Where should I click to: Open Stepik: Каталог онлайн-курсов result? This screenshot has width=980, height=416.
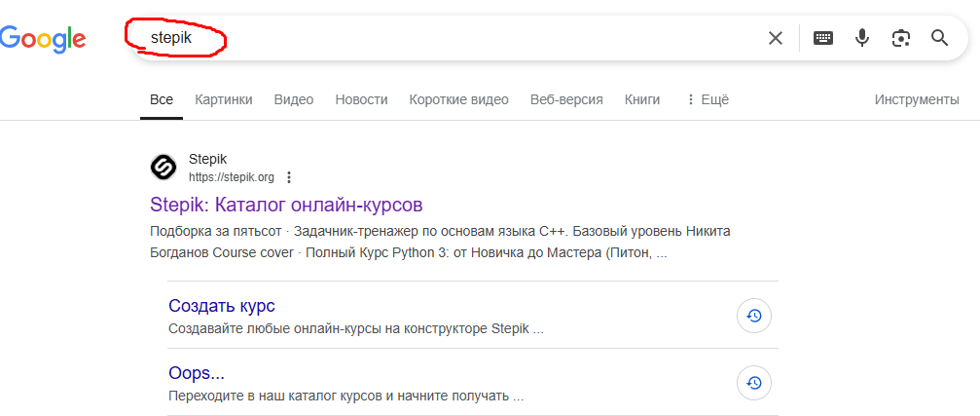point(286,205)
